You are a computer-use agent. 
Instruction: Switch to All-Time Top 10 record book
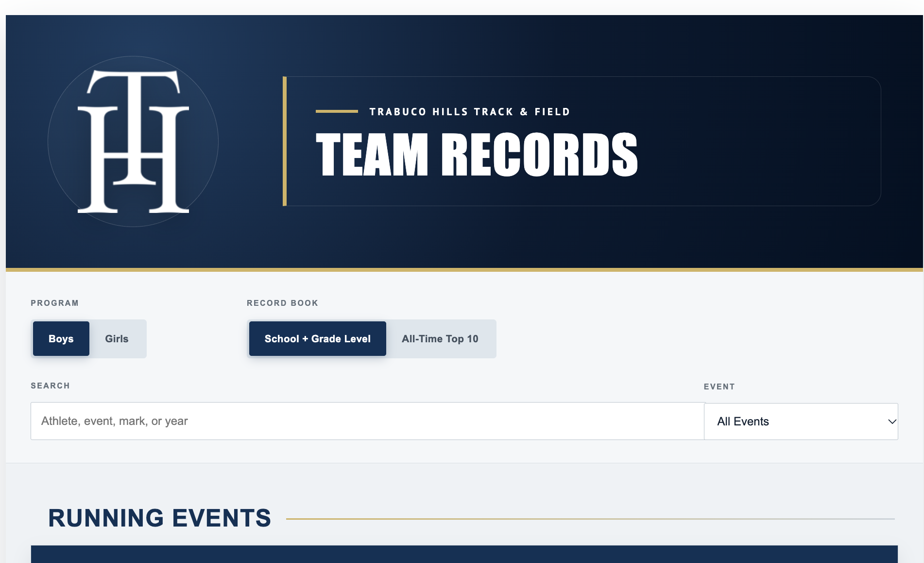click(x=440, y=339)
